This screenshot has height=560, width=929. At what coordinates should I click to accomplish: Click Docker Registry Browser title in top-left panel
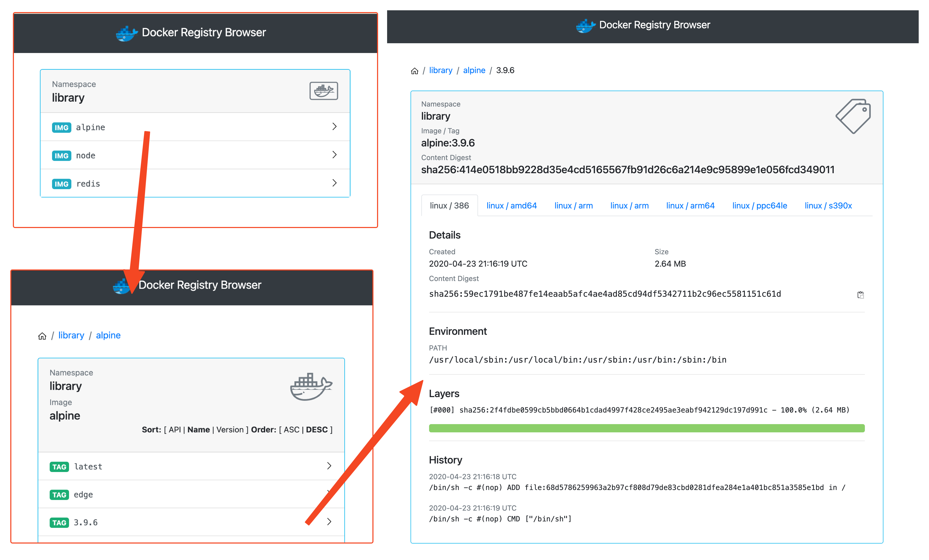coord(203,32)
